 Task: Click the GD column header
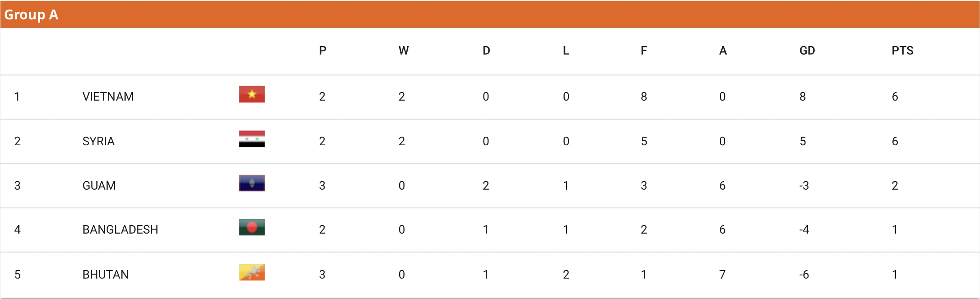point(807,50)
